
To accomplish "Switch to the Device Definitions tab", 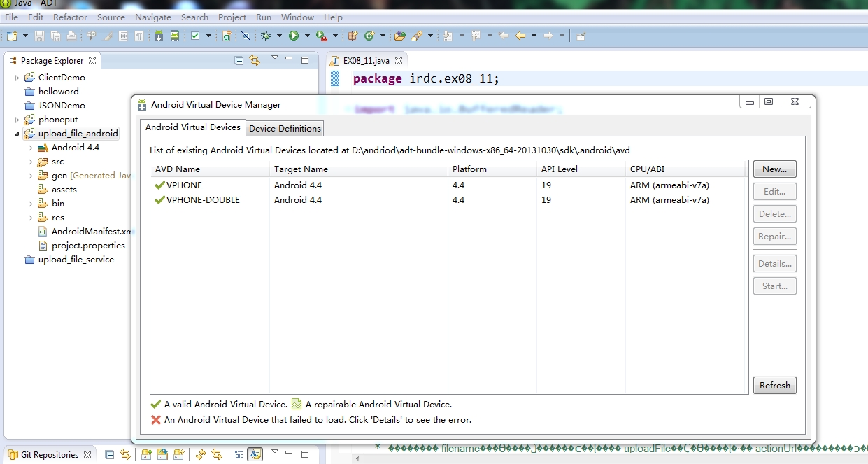I will tap(285, 128).
